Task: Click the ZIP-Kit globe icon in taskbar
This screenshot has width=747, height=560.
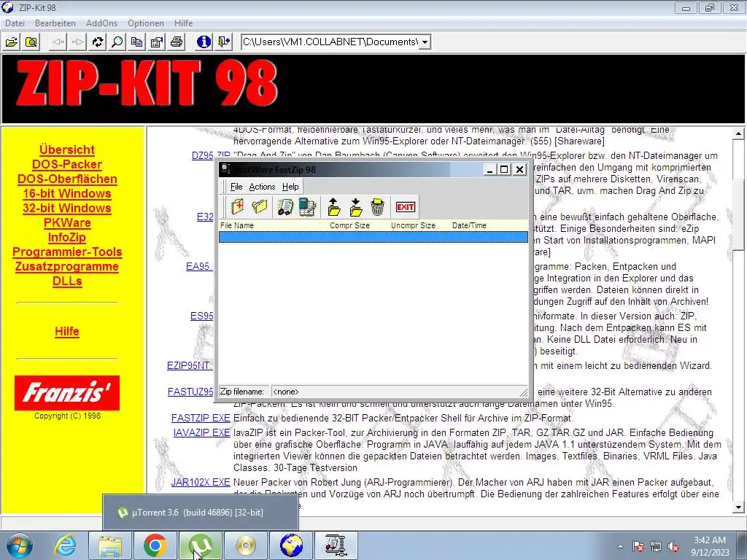Action: pos(290,545)
